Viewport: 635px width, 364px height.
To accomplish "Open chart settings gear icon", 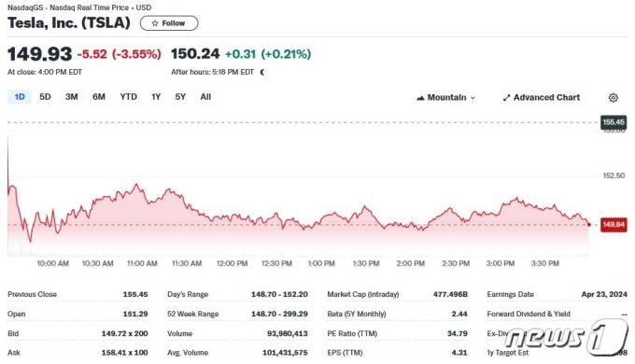I will click(x=614, y=98).
